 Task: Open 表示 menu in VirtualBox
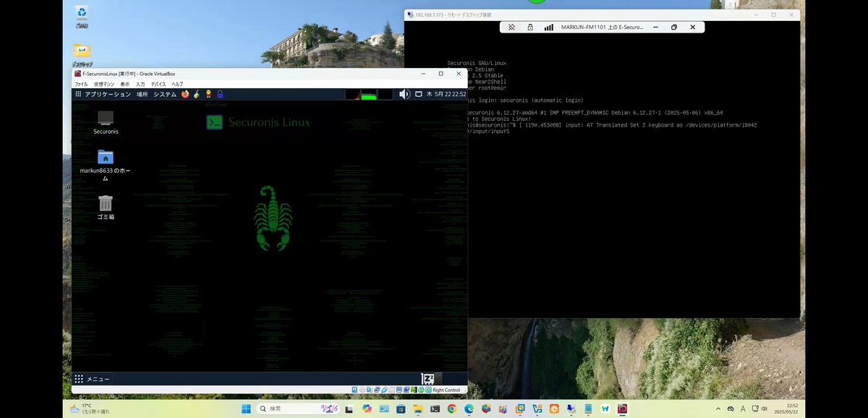click(x=125, y=84)
